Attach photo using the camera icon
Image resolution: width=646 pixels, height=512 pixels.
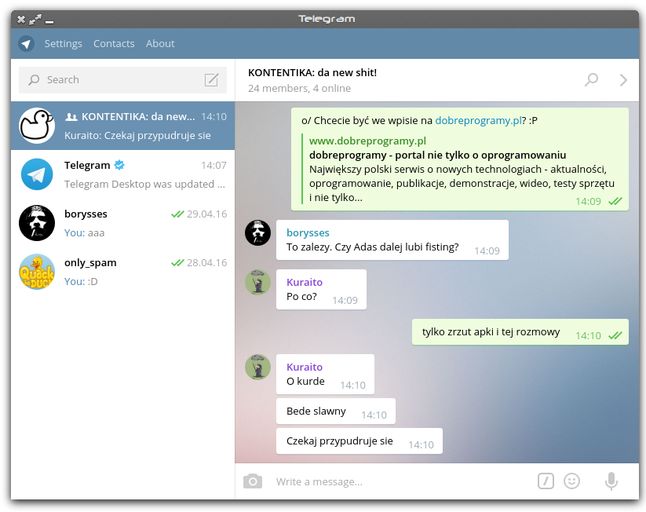pos(252,481)
